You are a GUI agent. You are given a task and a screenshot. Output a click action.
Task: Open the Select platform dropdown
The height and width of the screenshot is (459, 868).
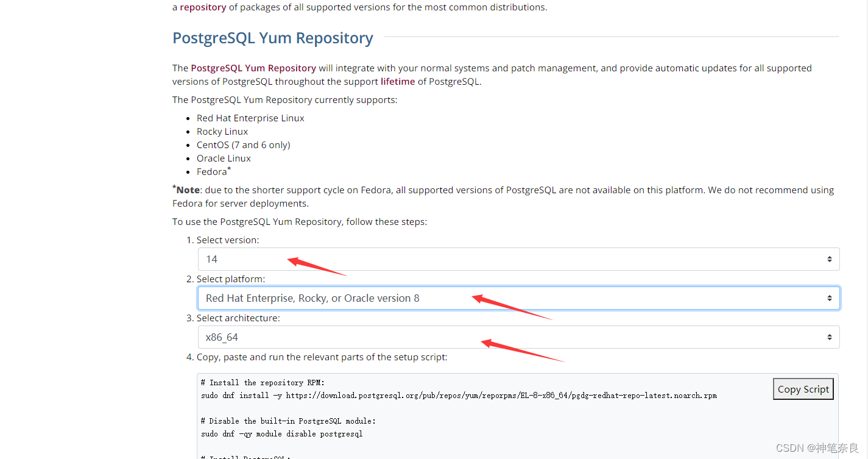click(x=518, y=298)
